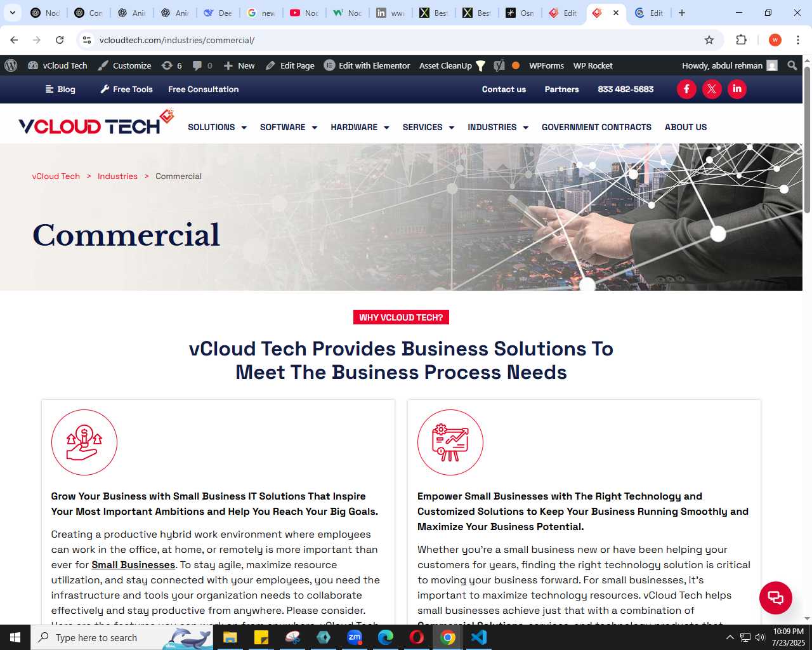
Task: Open the X (Twitter) social icon in header
Action: coord(712,89)
